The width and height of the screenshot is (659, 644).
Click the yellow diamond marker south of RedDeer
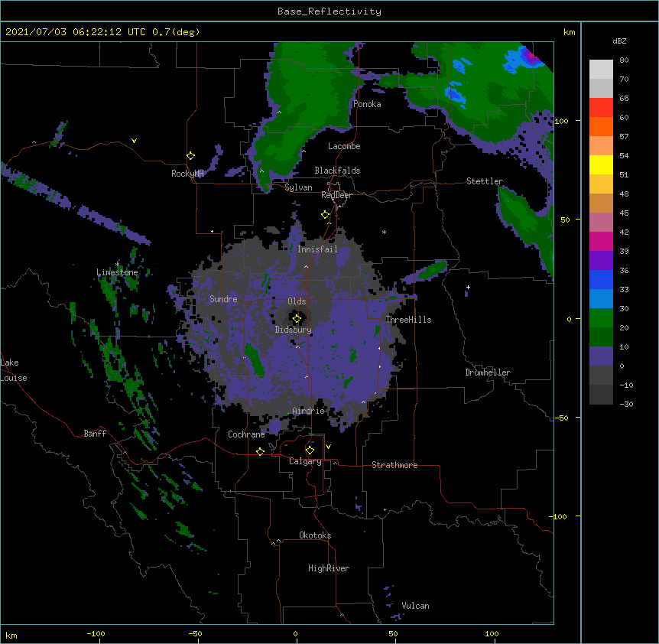pos(326,215)
